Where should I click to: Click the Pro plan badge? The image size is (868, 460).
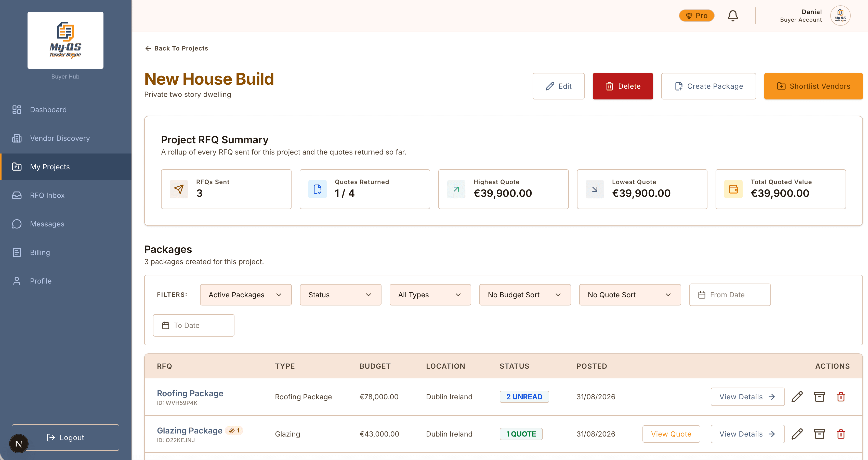[x=696, y=16]
